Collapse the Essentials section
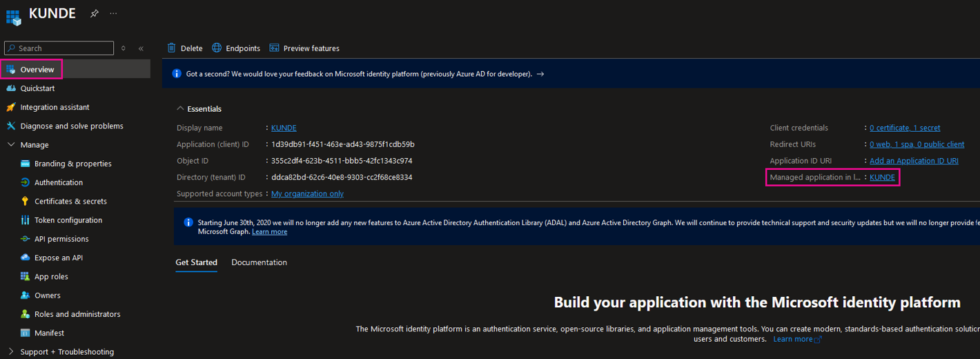This screenshot has width=980, height=359. (x=181, y=109)
